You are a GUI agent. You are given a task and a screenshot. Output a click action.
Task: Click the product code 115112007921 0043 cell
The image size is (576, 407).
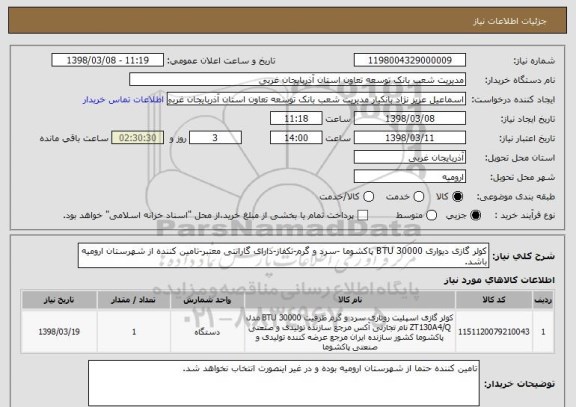click(494, 332)
